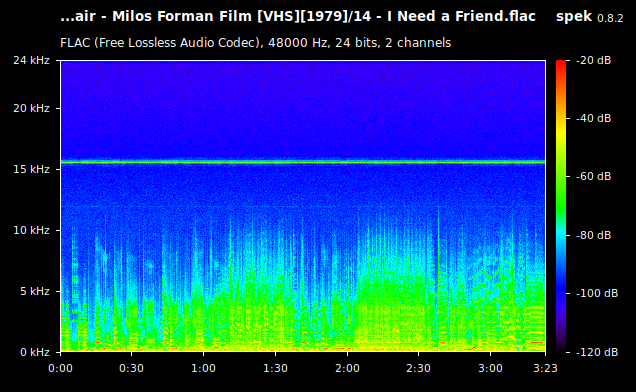The image size is (636, 392).
Task: Click the -20 dB scale label
Action: point(593,60)
